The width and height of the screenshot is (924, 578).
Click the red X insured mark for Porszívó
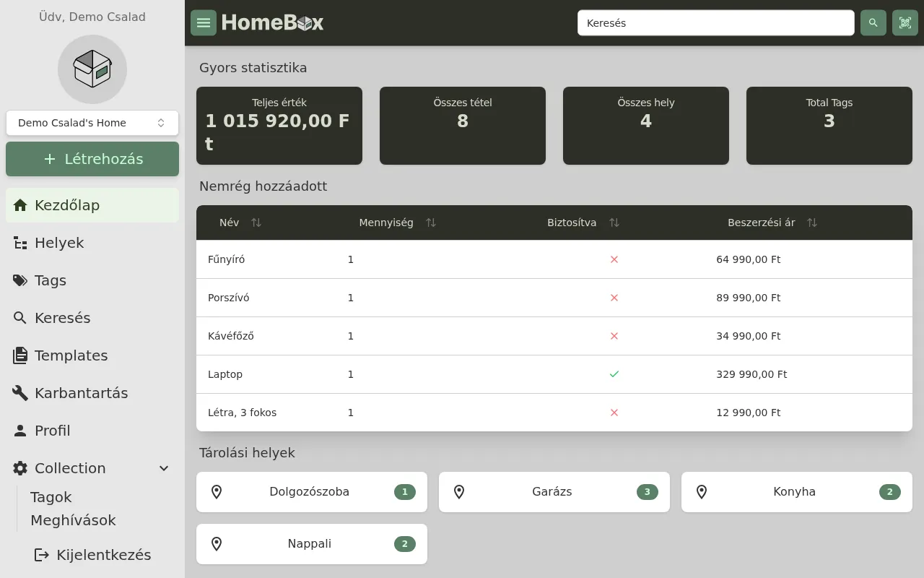(614, 298)
